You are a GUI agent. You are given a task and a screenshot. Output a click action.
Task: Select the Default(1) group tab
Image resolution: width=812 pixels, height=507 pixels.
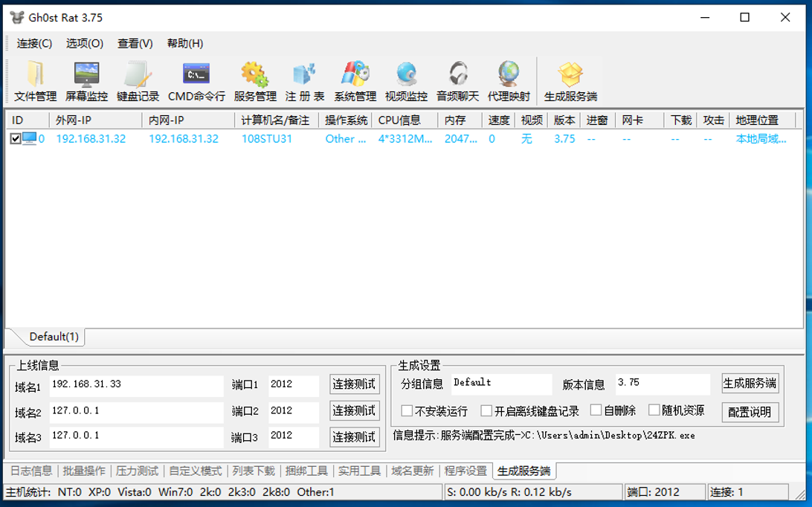click(54, 337)
